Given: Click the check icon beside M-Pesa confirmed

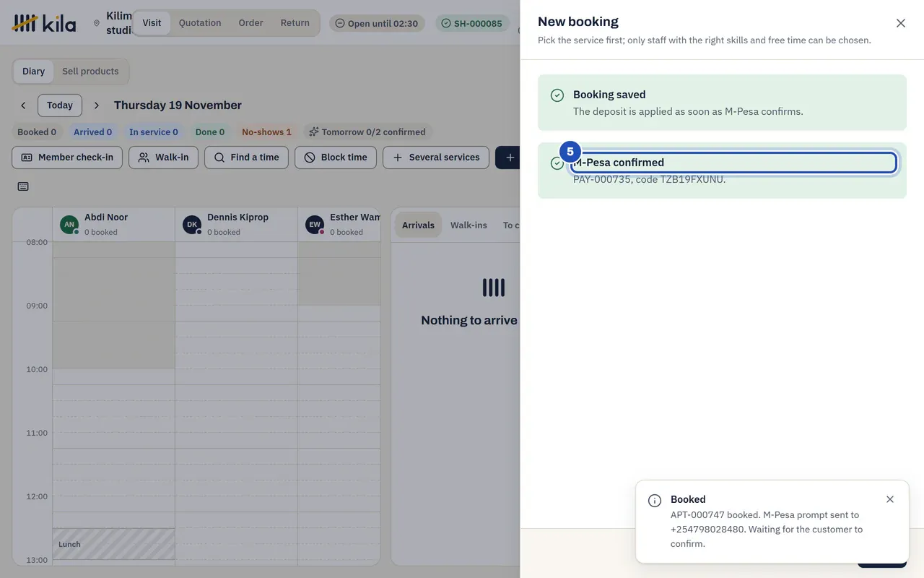Looking at the screenshot, I should (x=557, y=163).
